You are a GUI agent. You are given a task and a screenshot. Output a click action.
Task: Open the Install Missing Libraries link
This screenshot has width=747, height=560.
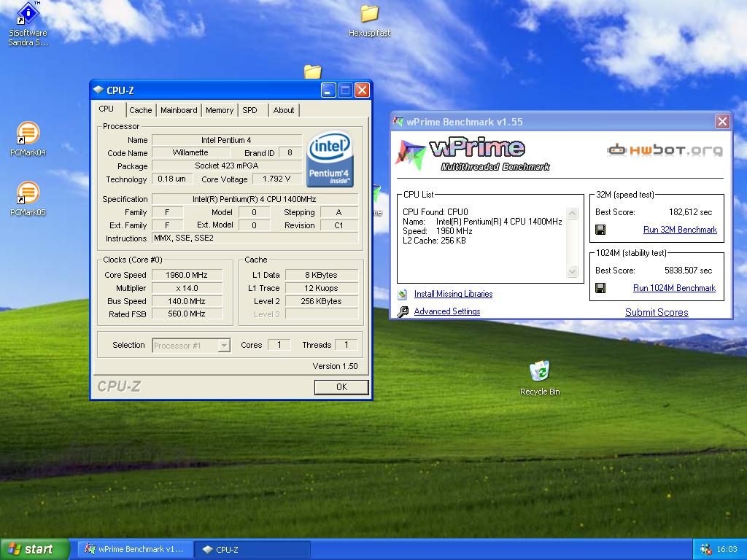point(453,294)
